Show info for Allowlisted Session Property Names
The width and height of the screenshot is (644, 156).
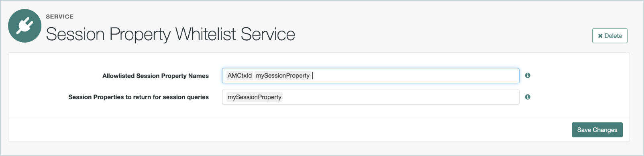pyautogui.click(x=528, y=75)
